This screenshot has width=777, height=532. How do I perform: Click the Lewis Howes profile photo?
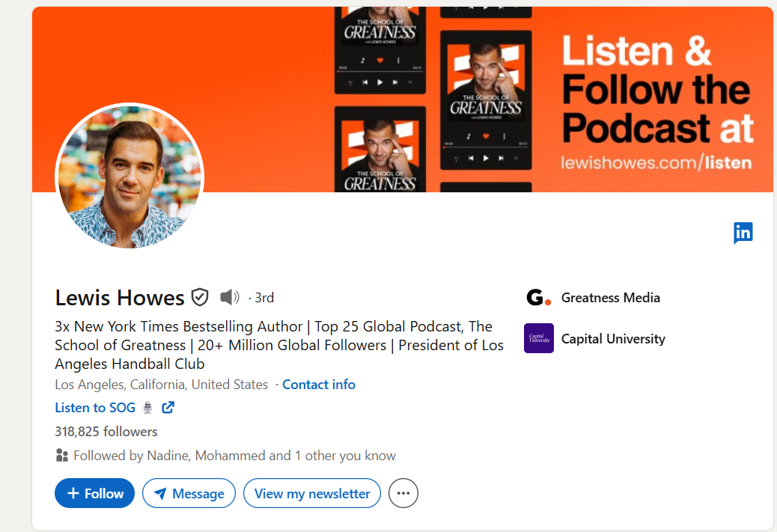pyautogui.click(x=129, y=177)
